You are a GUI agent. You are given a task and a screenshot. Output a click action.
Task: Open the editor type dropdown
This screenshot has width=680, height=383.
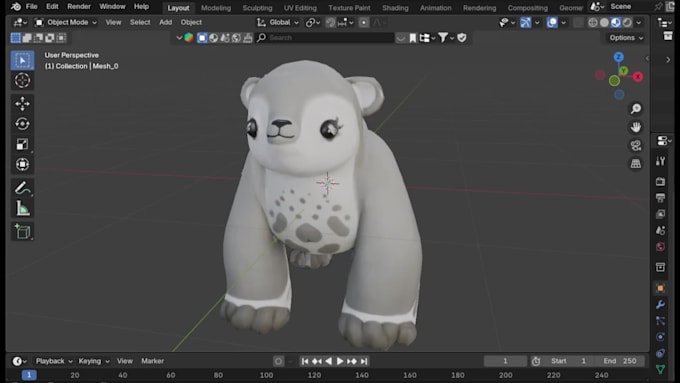tap(20, 22)
